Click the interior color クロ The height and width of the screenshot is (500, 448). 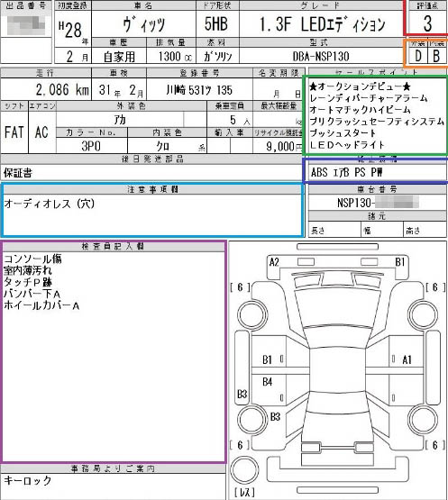[x=162, y=146]
